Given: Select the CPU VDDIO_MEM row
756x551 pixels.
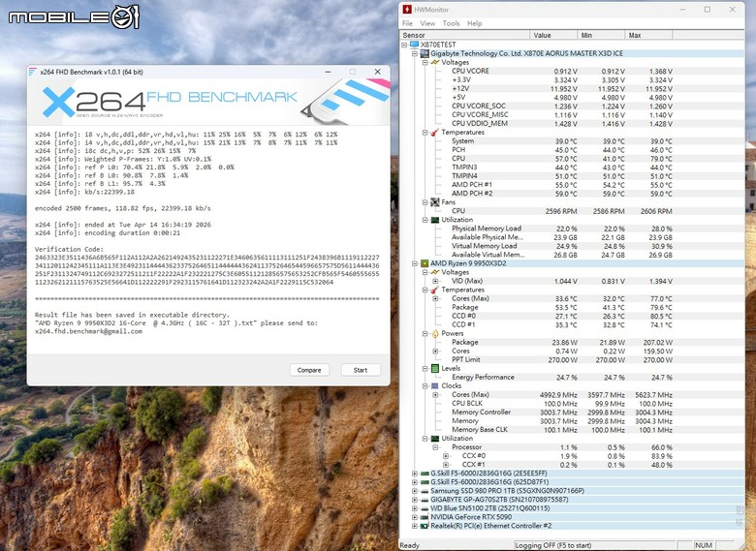Looking at the screenshot, I should coord(571,123).
